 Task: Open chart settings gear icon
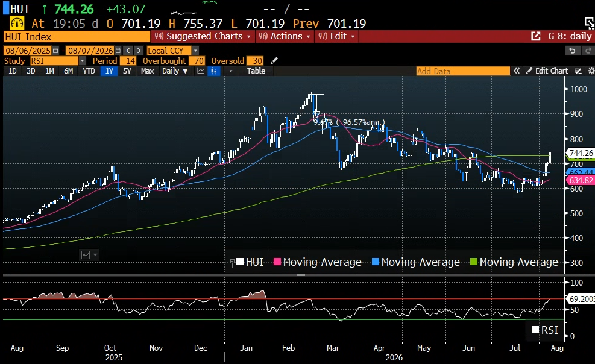click(x=591, y=71)
